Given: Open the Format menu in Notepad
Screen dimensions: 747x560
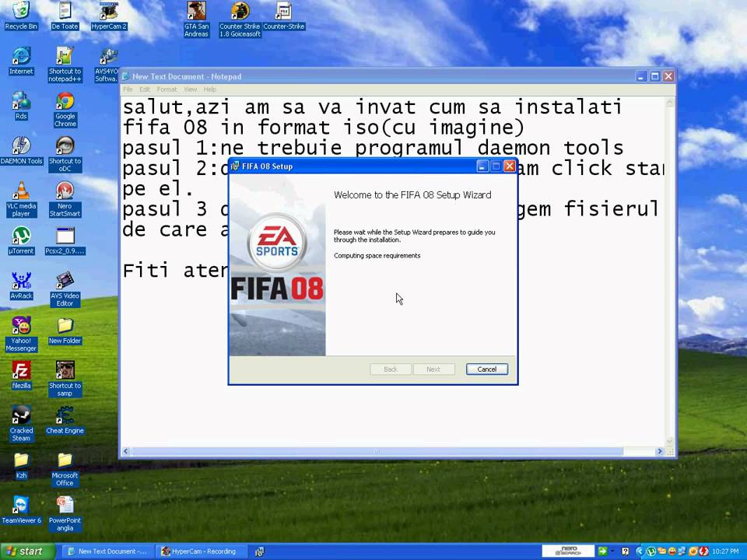Looking at the screenshot, I should click(167, 89).
